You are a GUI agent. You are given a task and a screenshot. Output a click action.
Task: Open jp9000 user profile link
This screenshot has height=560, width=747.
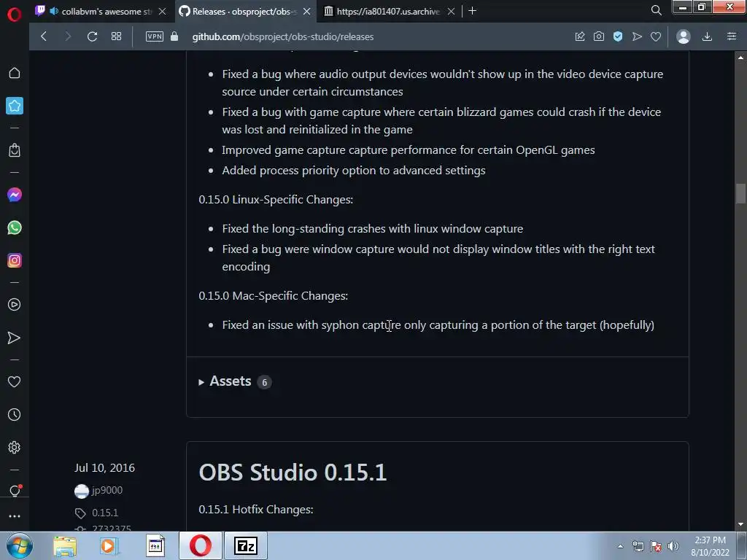pos(107,490)
